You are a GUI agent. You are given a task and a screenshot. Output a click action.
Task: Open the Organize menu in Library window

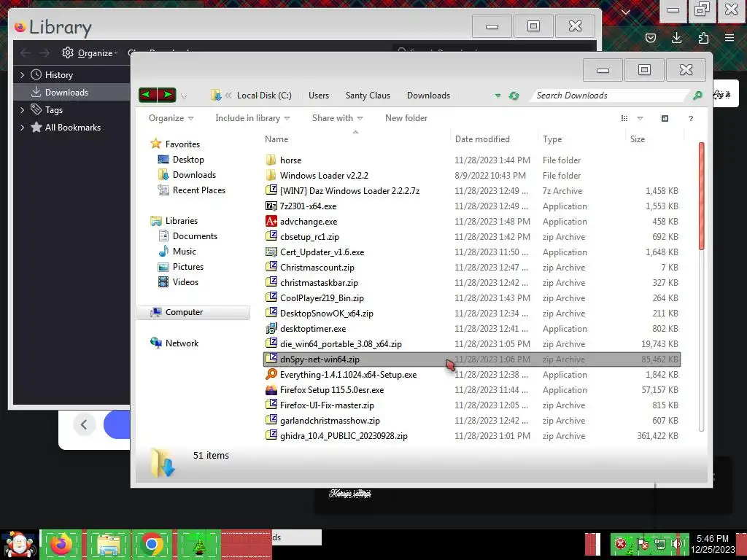(x=90, y=52)
